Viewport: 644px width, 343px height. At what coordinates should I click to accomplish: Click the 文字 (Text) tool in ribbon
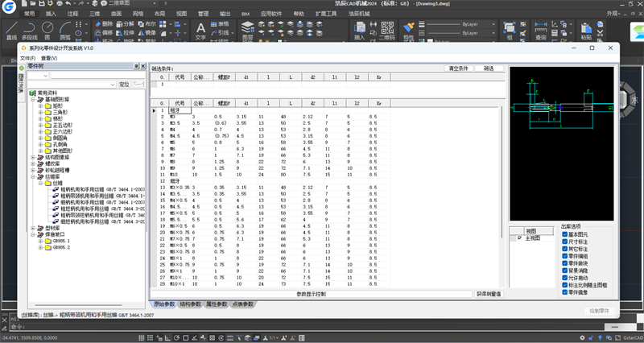(x=200, y=30)
